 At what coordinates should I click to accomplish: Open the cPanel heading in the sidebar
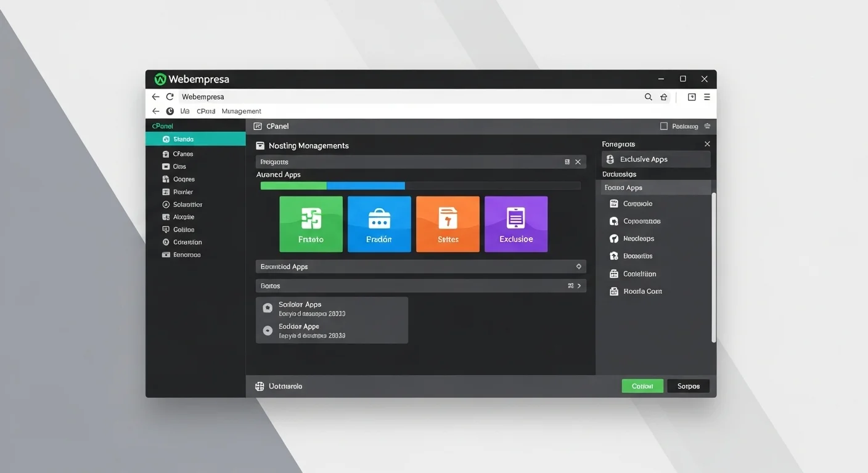[163, 126]
